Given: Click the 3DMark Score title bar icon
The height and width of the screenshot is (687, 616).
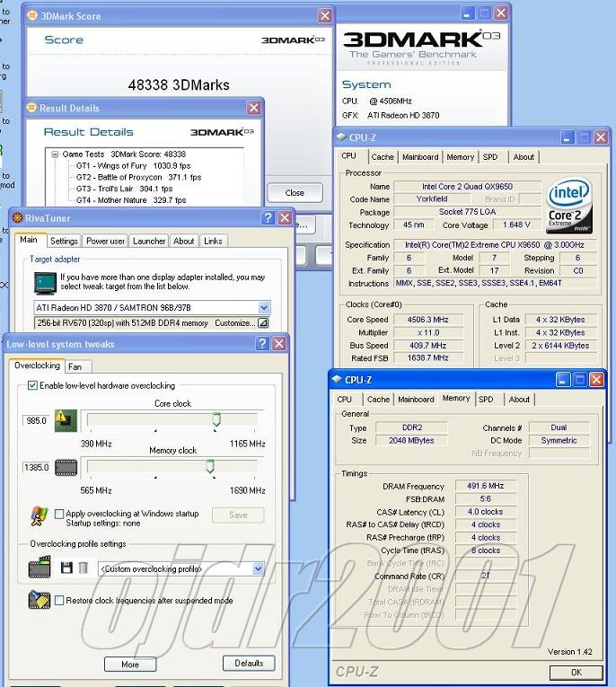Looking at the screenshot, I should click(32, 15).
